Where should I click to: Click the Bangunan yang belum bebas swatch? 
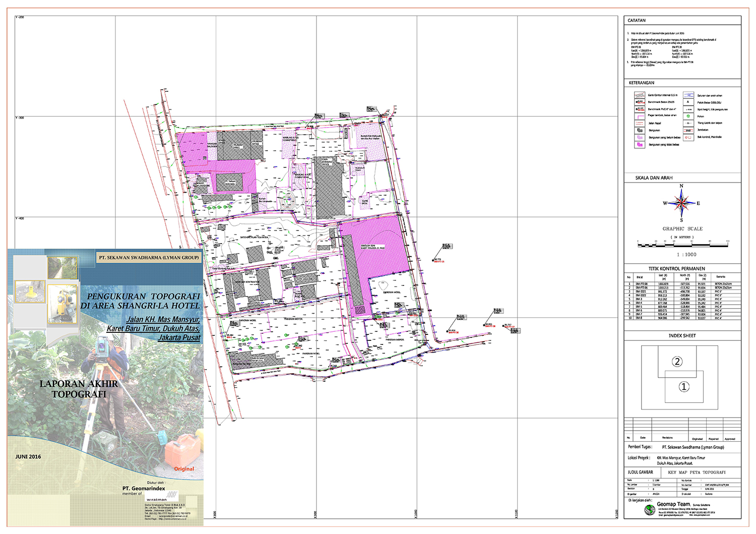640,137
